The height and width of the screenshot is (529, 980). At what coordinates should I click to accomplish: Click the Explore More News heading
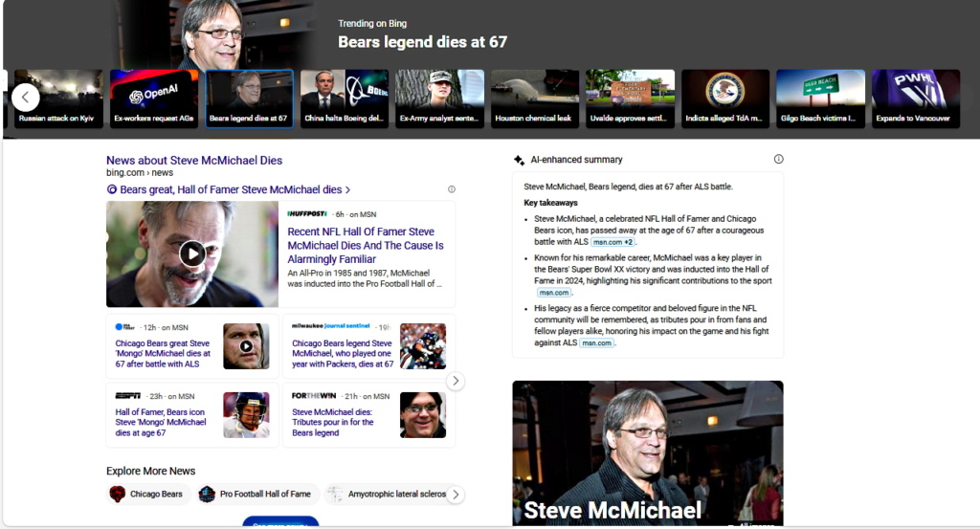[x=150, y=471]
